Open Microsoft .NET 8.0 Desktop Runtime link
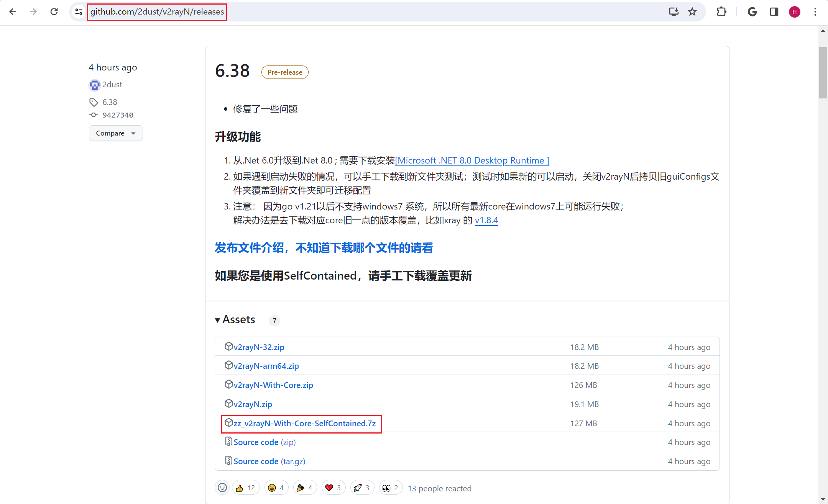This screenshot has height=504, width=828. tap(472, 160)
